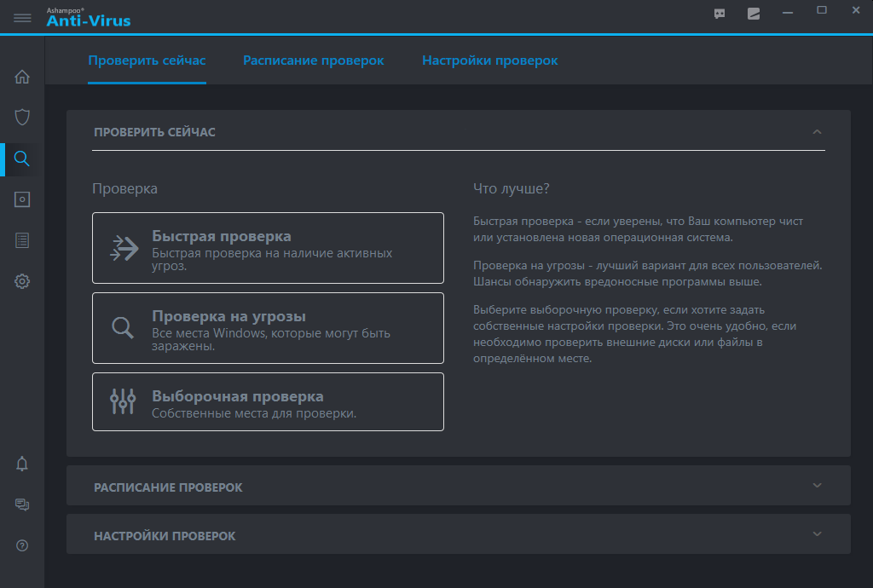Screen dimensions: 873x588
Task: Expand the НАСТРОЙКИ ПРОВЕРОК section
Action: point(817,534)
